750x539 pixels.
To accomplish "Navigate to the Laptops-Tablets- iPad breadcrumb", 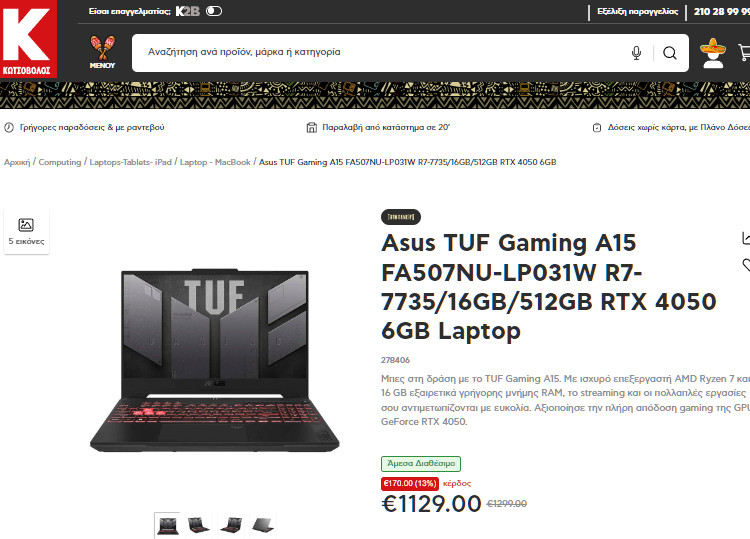I will click(x=131, y=162).
